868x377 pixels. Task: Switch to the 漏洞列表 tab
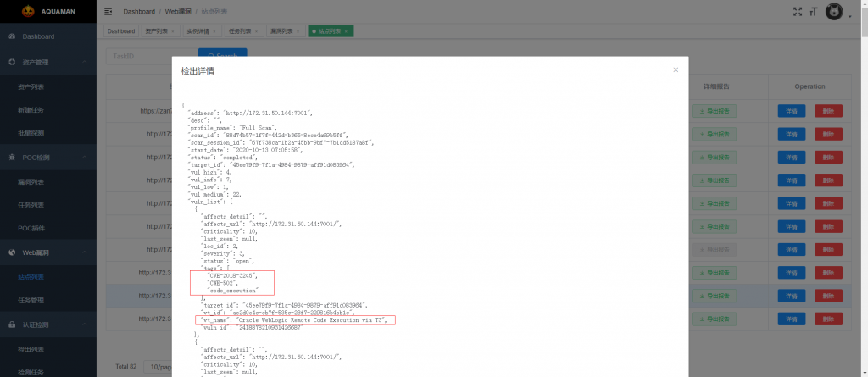(285, 31)
